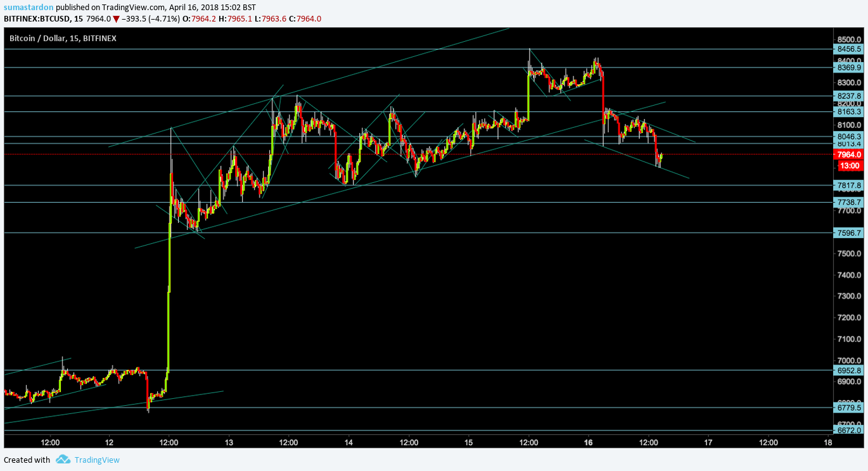Open the sumastardon author profile link

[x=29, y=7]
